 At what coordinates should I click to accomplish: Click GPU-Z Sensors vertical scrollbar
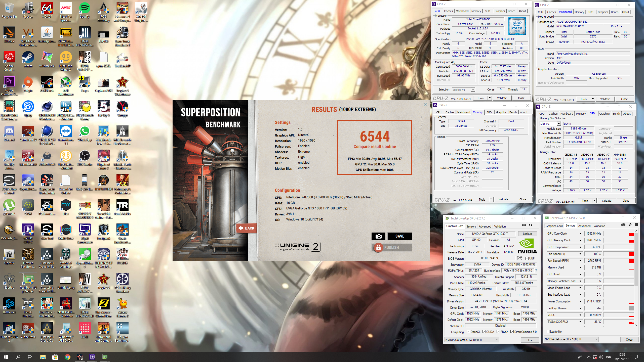click(636, 278)
